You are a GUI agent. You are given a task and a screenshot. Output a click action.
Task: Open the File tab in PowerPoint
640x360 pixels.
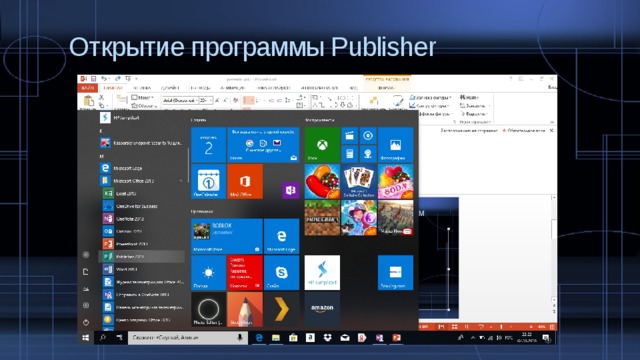pos(87,88)
